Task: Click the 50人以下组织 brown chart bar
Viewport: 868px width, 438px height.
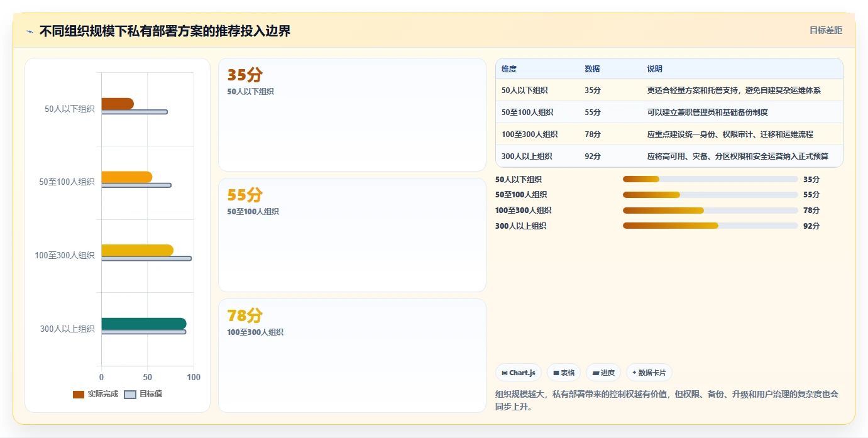Action: [118, 104]
